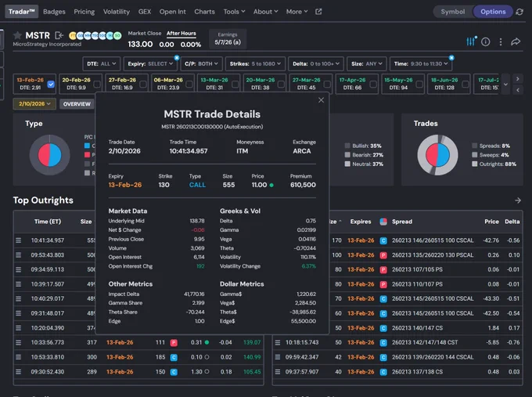
Task: Open the C/P: BOTH dropdown
Action: [x=201, y=64]
